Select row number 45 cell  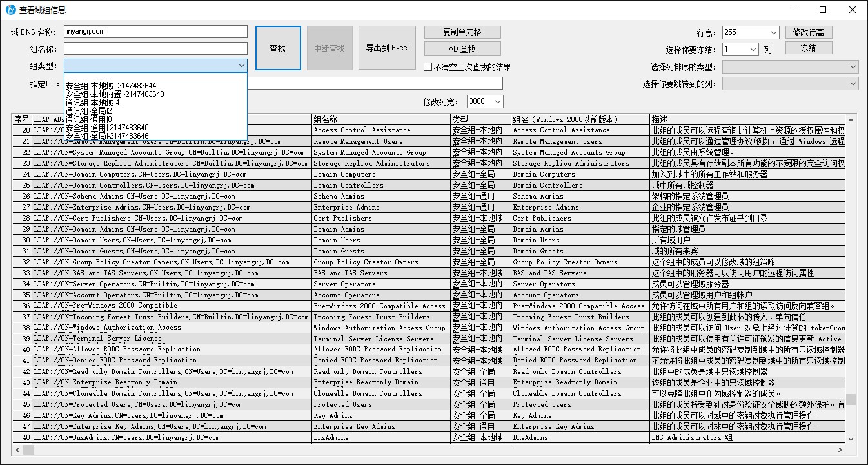(x=22, y=404)
